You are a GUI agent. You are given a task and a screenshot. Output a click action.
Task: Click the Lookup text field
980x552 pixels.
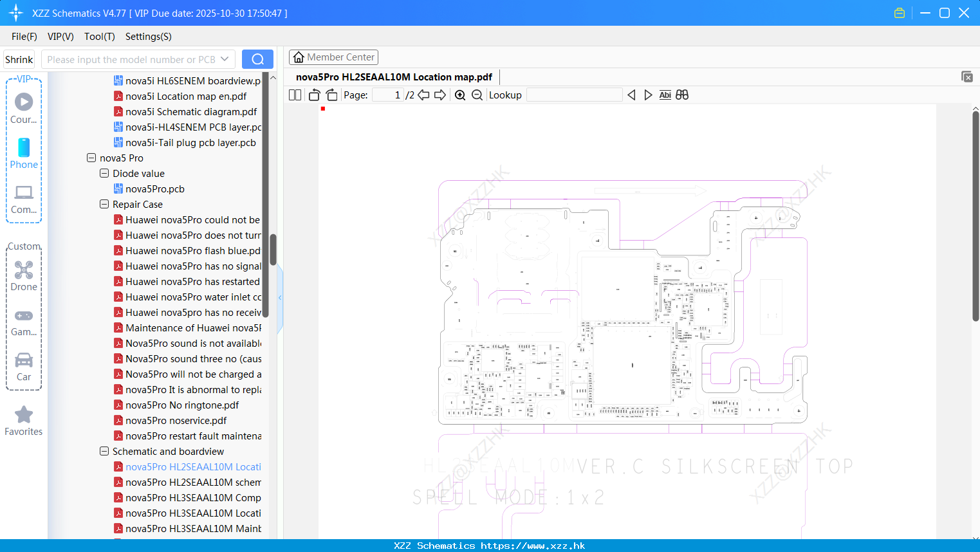(574, 95)
